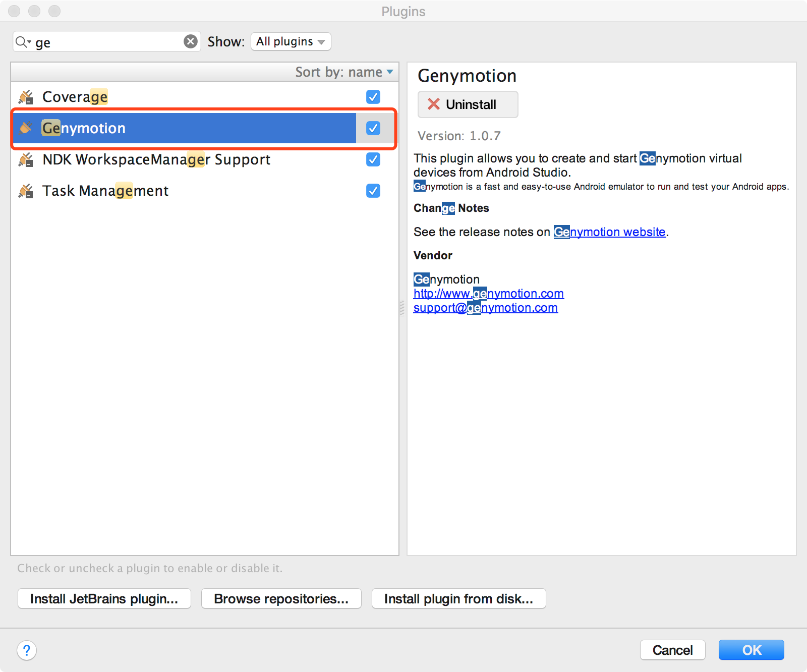
Task: Toggle the Task Management checkbox
Action: pyautogui.click(x=373, y=191)
